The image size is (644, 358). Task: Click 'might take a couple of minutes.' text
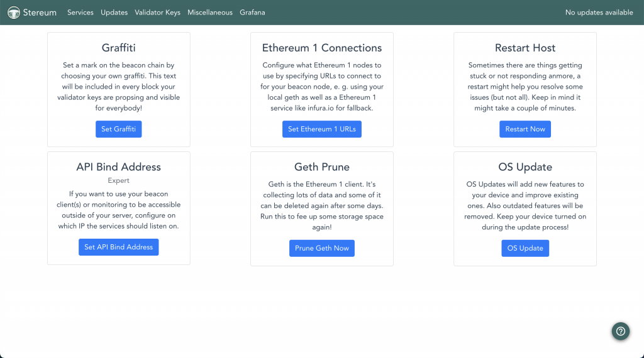[525, 108]
